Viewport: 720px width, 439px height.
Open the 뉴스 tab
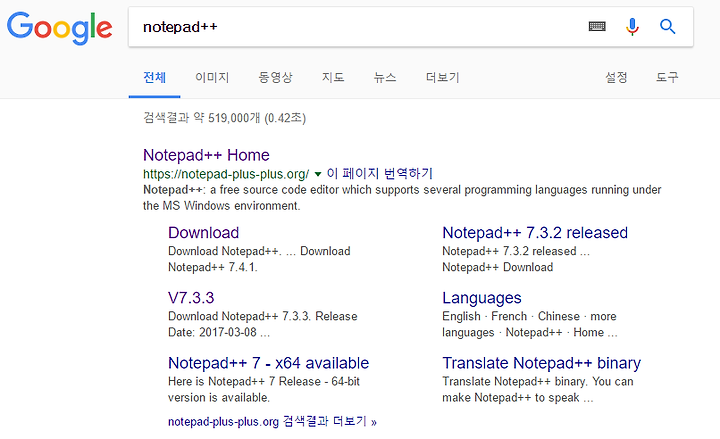[x=385, y=77]
